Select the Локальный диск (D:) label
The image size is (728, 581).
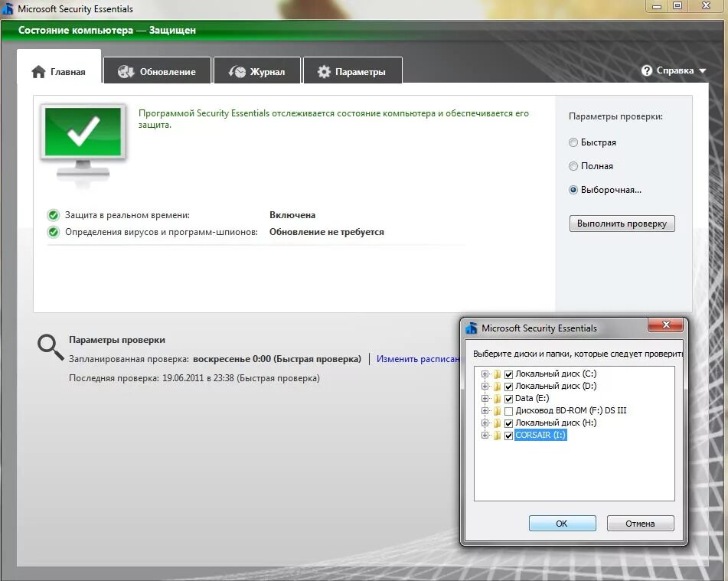click(556, 386)
